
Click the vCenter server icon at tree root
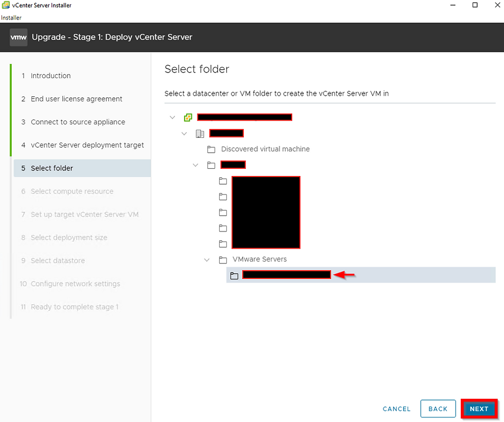(188, 117)
